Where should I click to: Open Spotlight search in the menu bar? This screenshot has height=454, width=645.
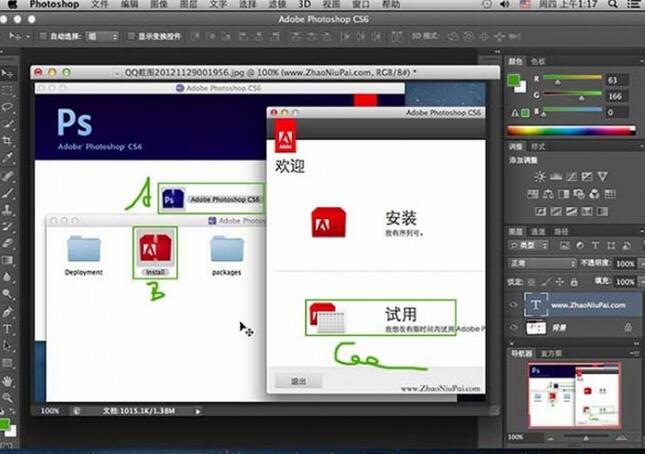(x=613, y=5)
